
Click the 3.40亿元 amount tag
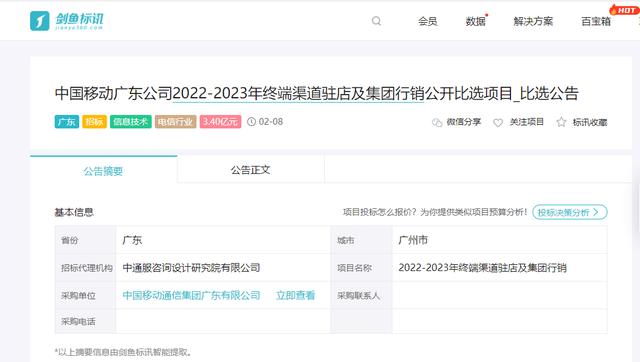click(x=220, y=122)
